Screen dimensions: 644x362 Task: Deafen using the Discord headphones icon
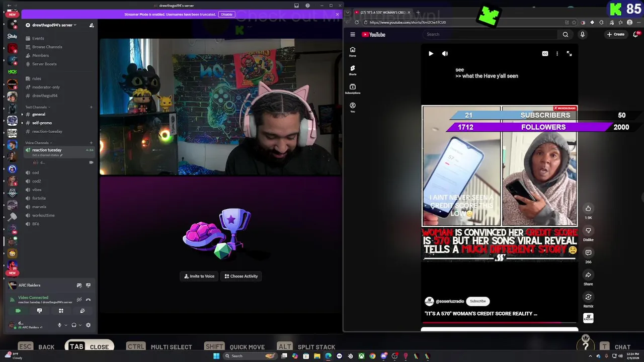(x=74, y=325)
